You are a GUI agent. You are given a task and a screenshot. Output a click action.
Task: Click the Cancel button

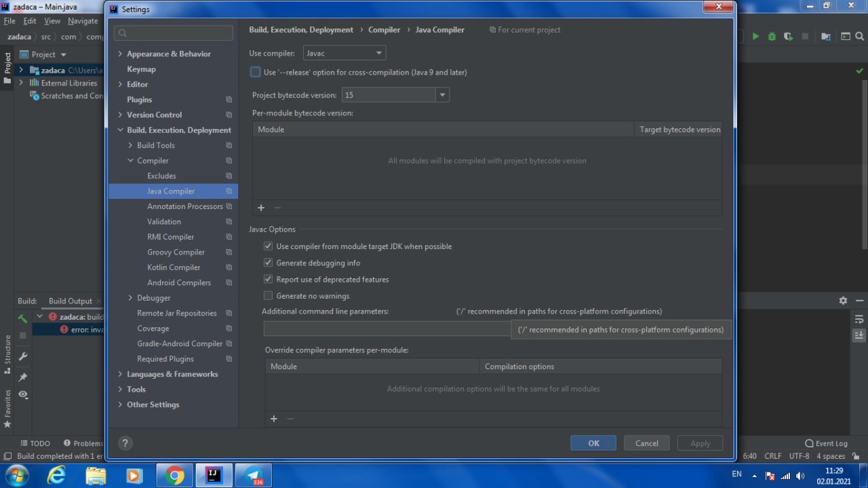[646, 443]
